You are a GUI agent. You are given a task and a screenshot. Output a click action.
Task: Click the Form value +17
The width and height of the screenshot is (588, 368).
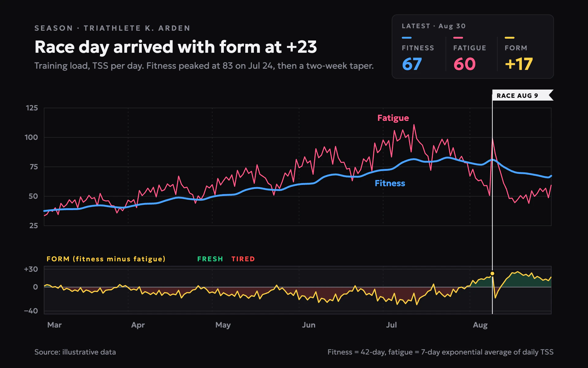pos(519,64)
